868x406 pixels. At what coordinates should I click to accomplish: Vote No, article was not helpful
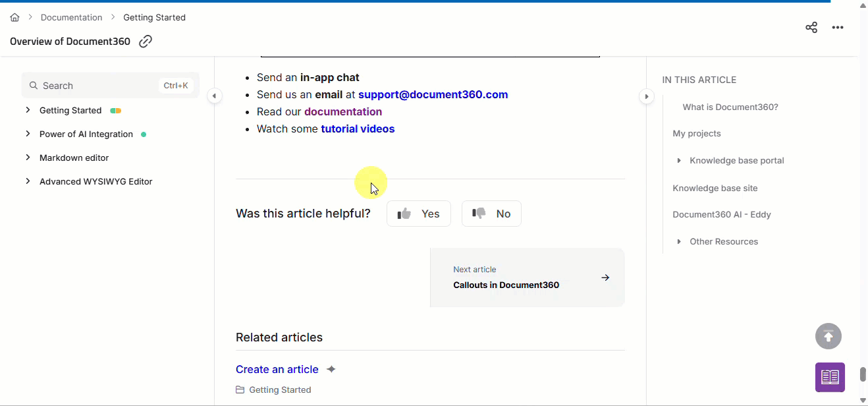491,214
